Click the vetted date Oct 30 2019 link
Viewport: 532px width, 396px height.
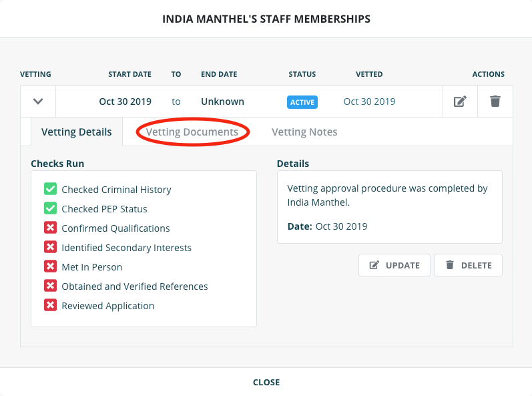point(369,102)
